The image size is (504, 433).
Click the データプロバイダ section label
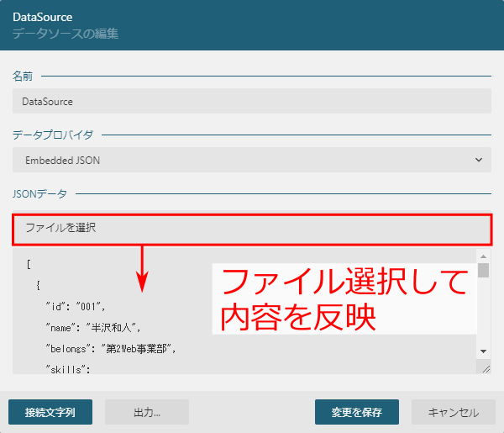click(x=53, y=135)
